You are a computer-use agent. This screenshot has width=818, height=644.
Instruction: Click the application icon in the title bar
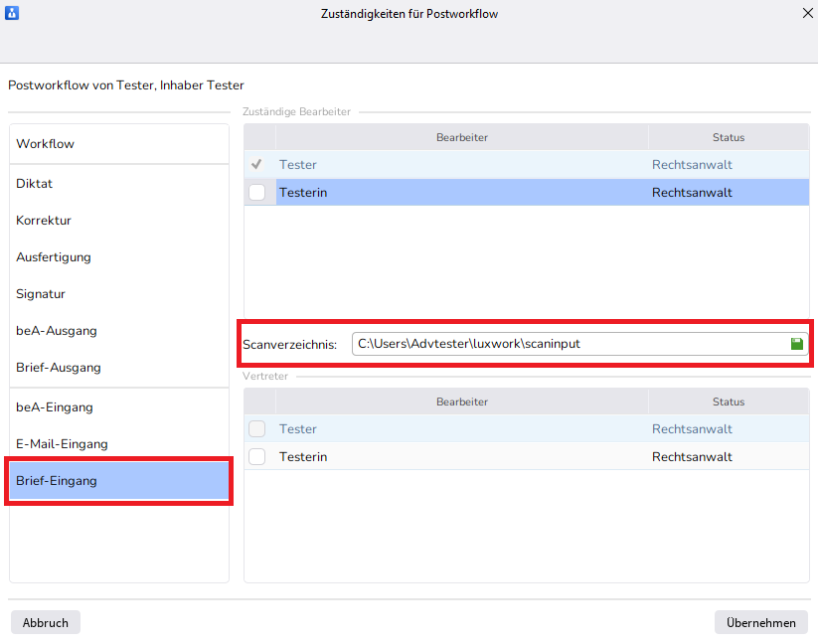coord(13,14)
